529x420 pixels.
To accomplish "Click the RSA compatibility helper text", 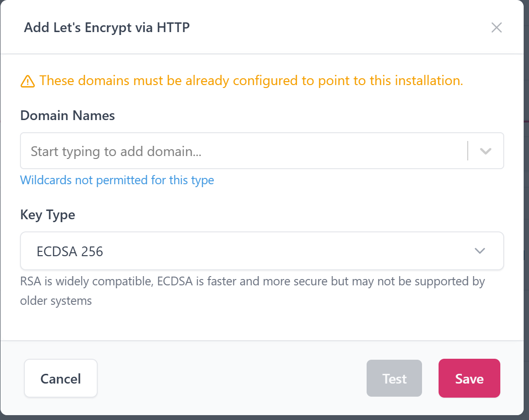I will (252, 281).
